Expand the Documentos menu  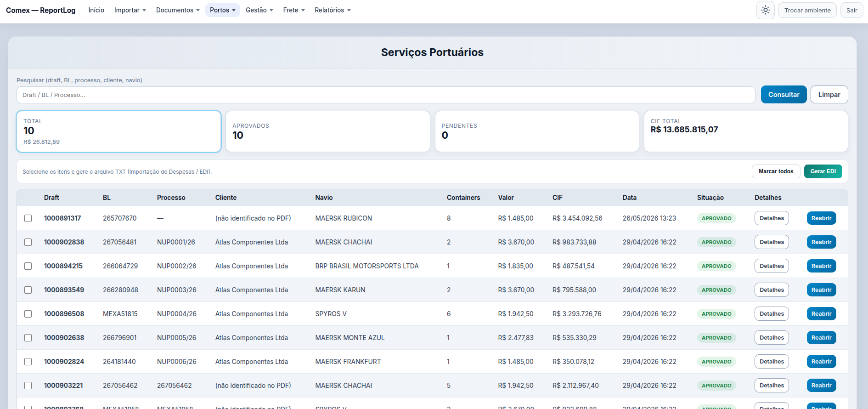(x=178, y=10)
